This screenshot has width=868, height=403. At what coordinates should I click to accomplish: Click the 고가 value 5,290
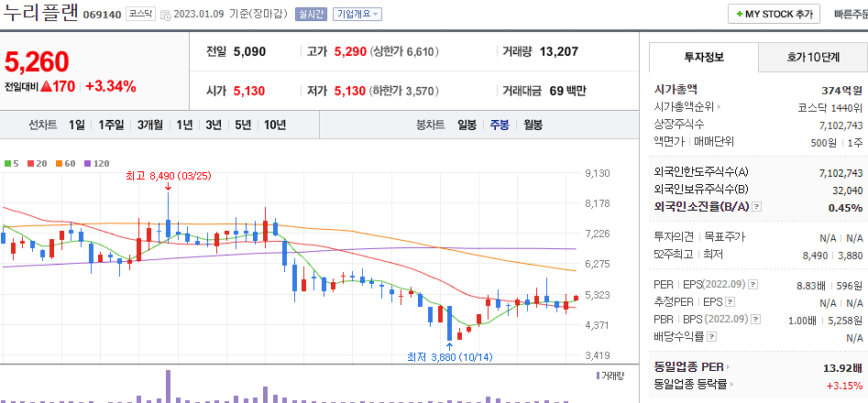tap(350, 52)
